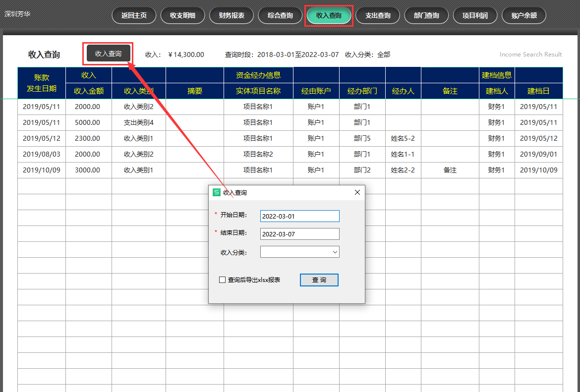
Task: Open the 返回主页 navigation button
Action: tap(133, 15)
